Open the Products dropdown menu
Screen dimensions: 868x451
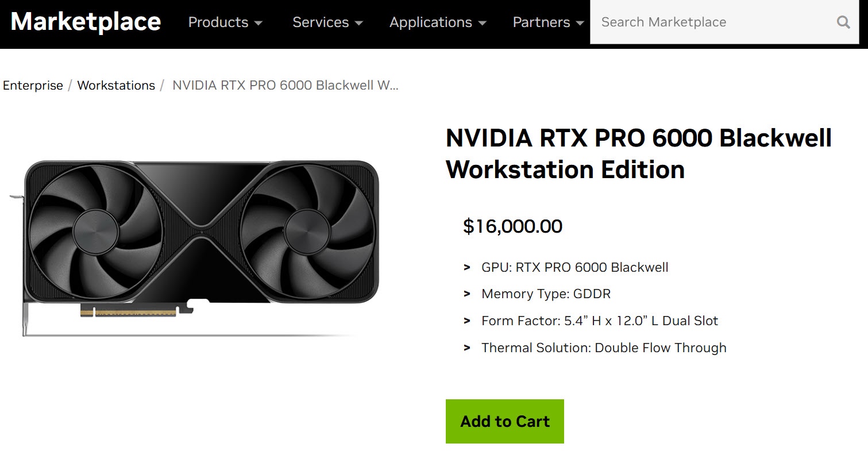[x=225, y=22]
